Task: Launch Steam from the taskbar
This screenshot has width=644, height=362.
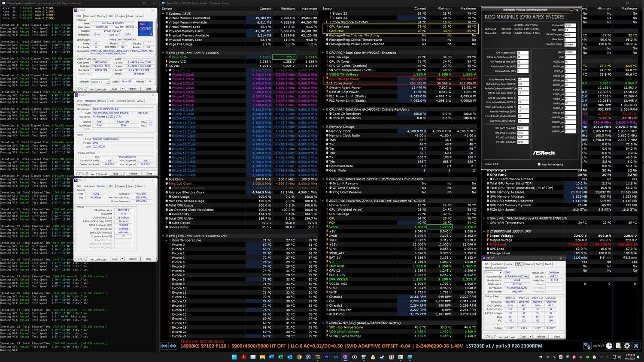Action: [382, 357]
